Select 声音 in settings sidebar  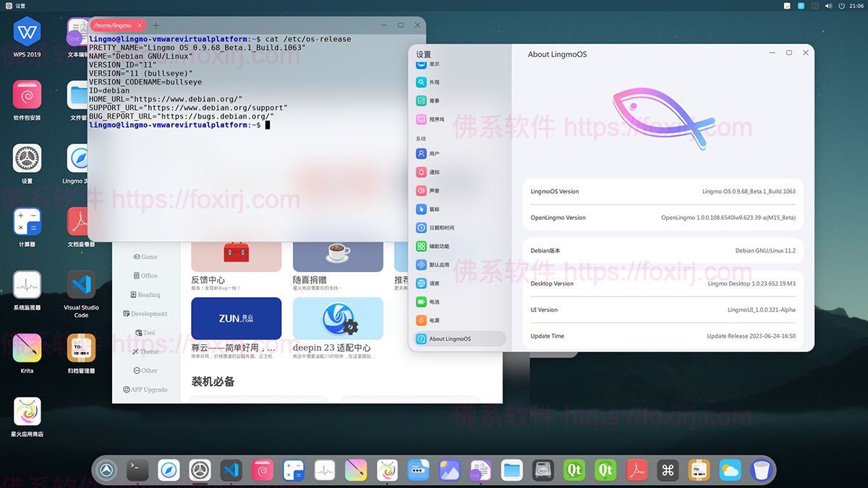[x=434, y=191]
